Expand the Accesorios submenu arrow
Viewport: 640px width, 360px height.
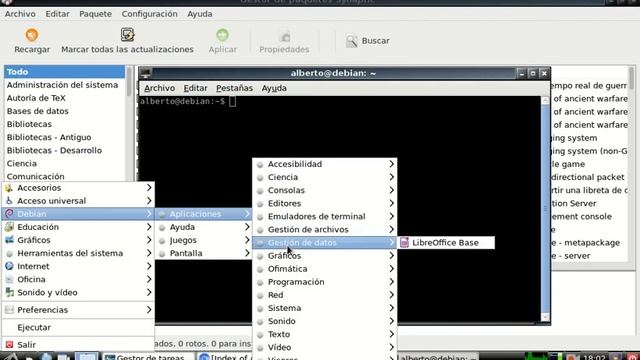149,187
